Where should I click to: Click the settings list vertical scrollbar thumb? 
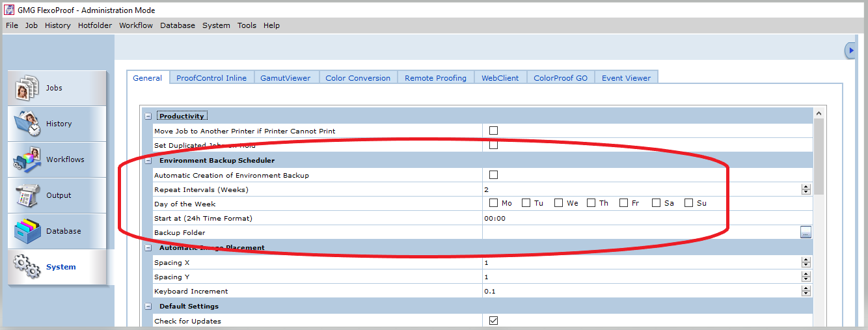pyautogui.click(x=819, y=157)
